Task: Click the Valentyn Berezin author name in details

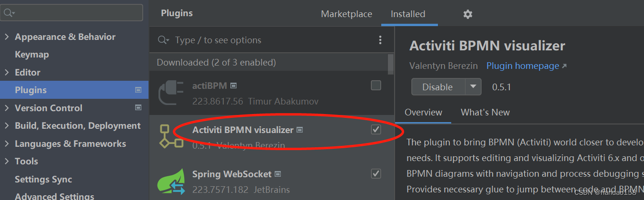Action: click(444, 66)
